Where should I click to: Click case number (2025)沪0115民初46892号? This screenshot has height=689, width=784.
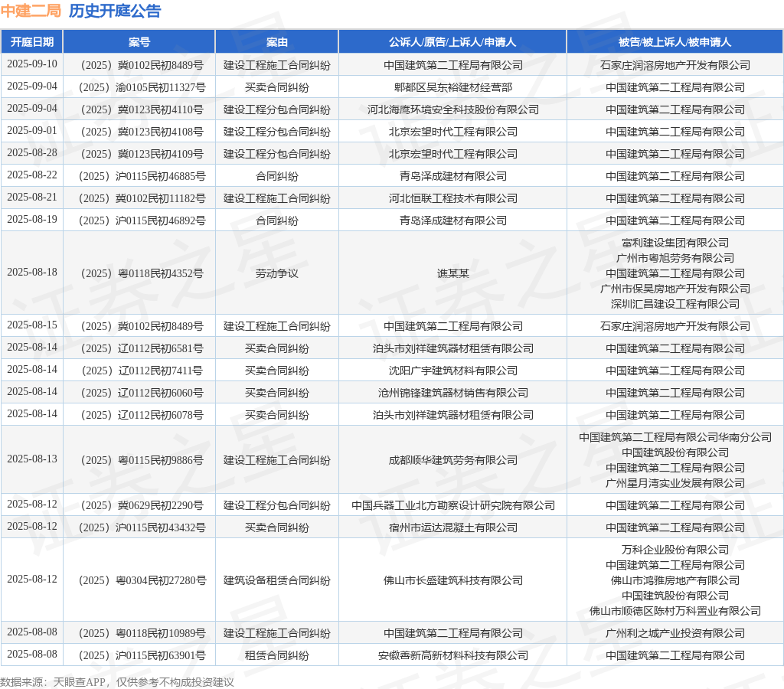point(142,220)
